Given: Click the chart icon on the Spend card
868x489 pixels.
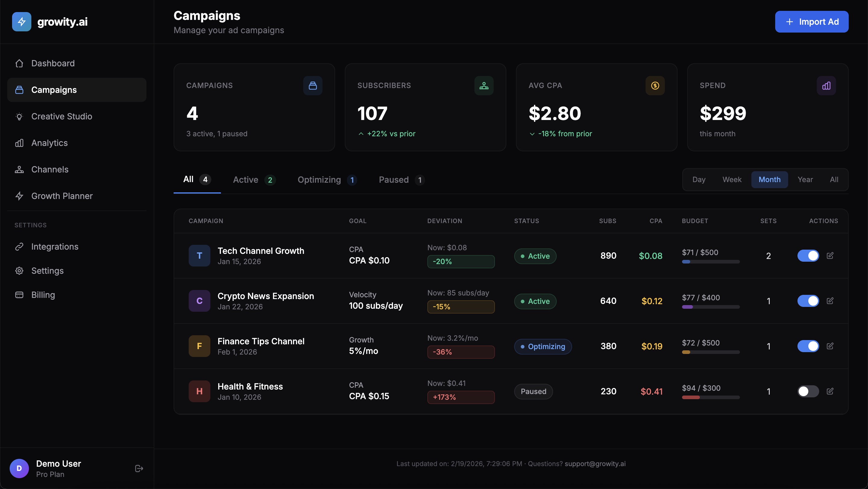Looking at the screenshot, I should [x=826, y=85].
